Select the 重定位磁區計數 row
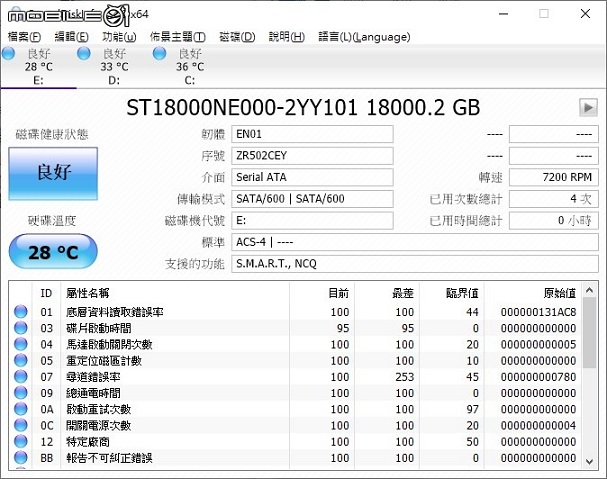The height and width of the screenshot is (479, 607). pyautogui.click(x=295, y=361)
